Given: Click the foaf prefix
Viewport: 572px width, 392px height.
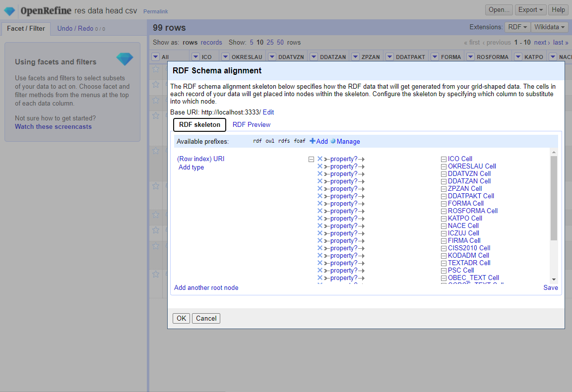Looking at the screenshot, I should tap(300, 141).
